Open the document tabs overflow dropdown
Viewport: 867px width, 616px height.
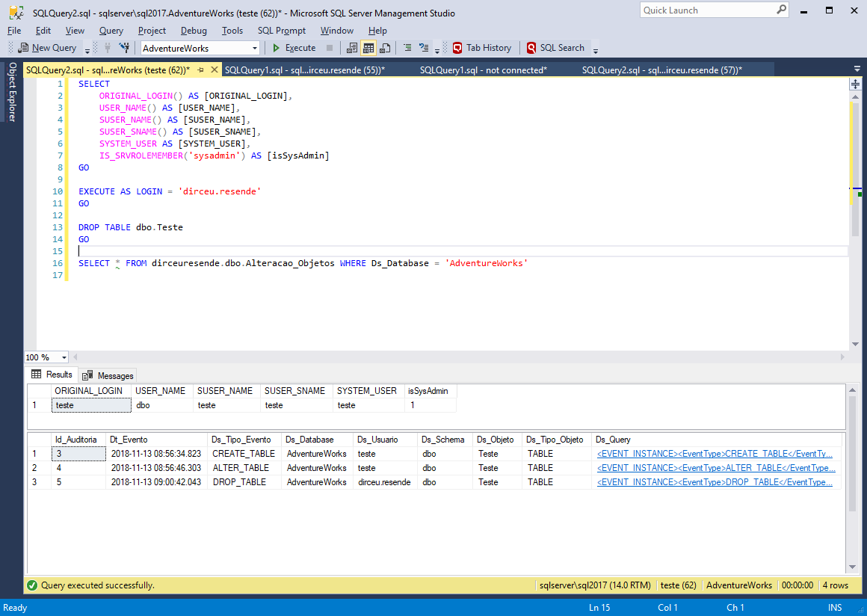tap(857, 69)
